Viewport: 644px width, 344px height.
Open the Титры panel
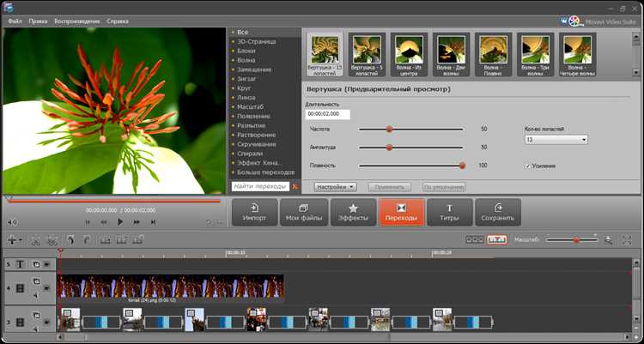pos(450,212)
